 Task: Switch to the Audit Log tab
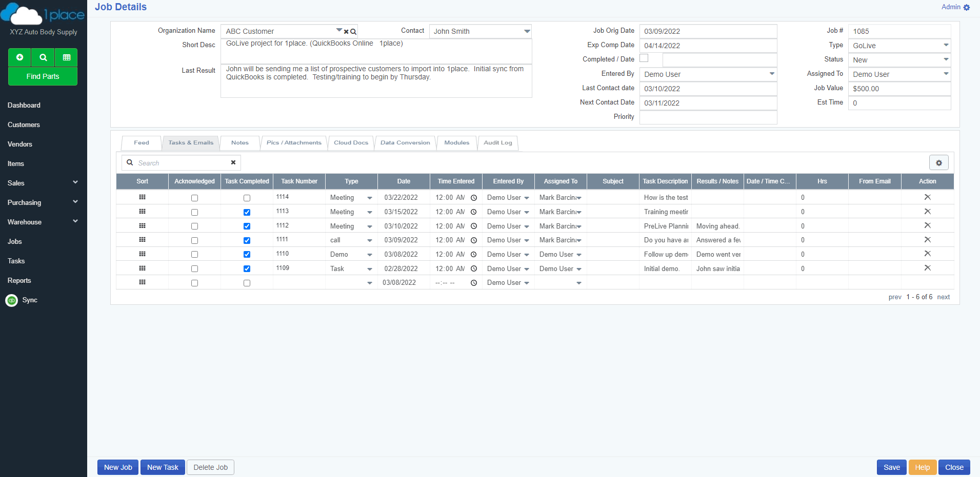[x=497, y=143]
